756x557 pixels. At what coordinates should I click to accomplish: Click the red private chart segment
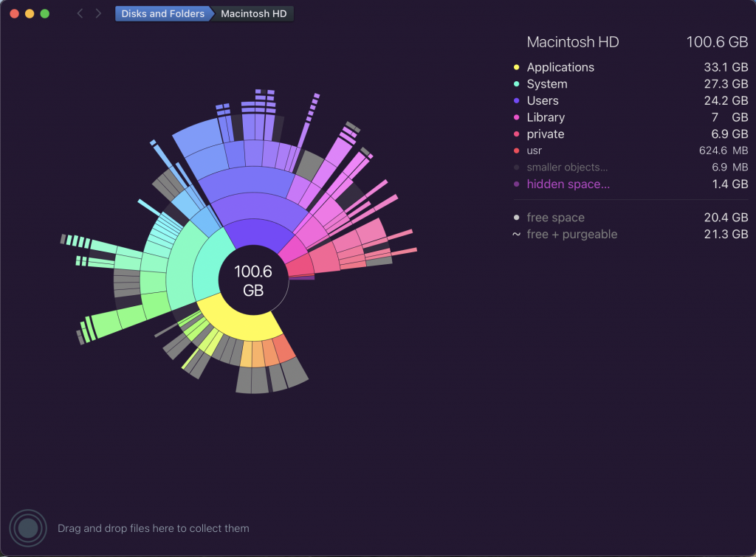pos(301,266)
